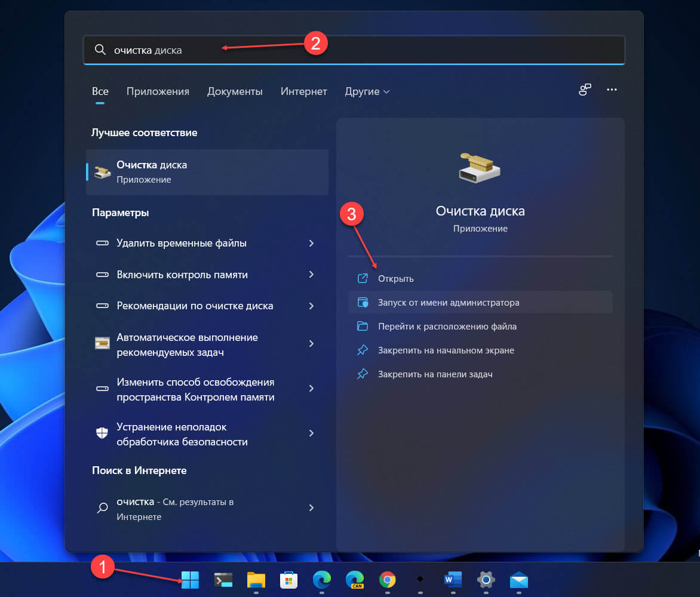Open Microsoft Edge from the taskbar

pyautogui.click(x=321, y=580)
